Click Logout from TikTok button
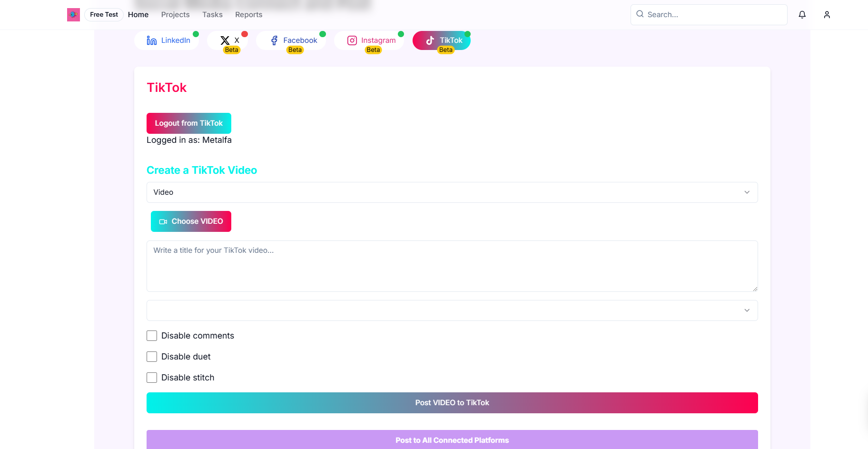This screenshot has width=868, height=449. pyautogui.click(x=189, y=123)
